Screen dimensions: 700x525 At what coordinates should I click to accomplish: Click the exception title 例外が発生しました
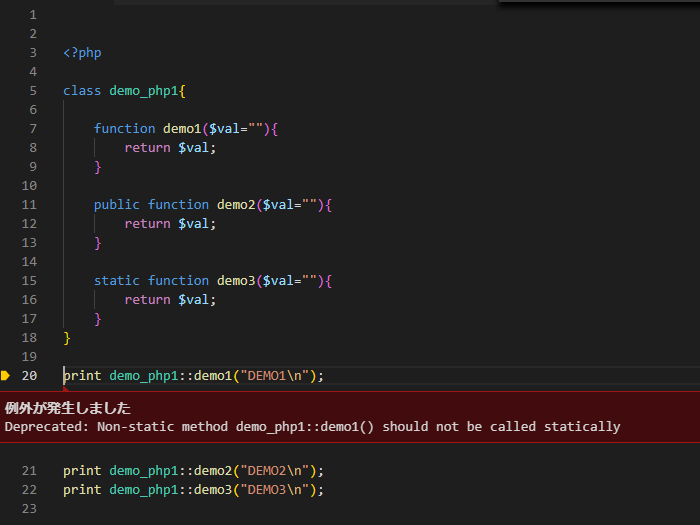click(67, 408)
